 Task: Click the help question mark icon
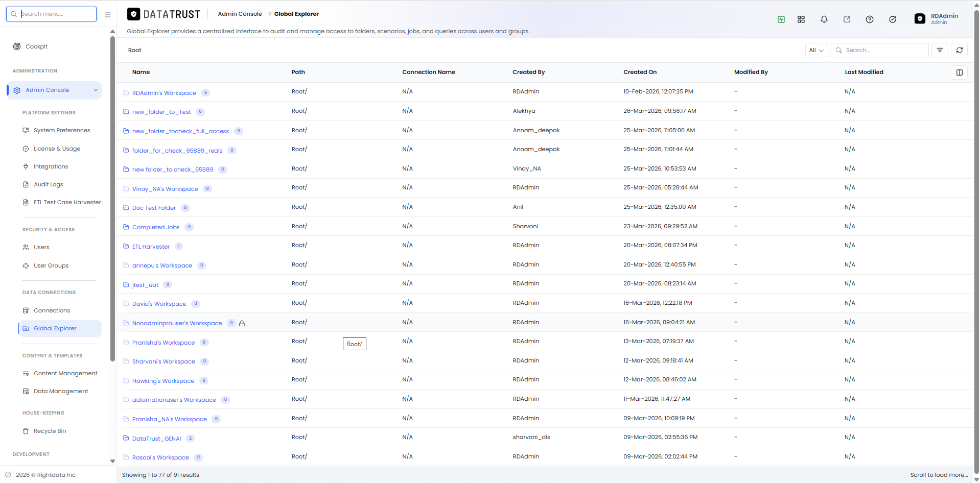point(869,19)
